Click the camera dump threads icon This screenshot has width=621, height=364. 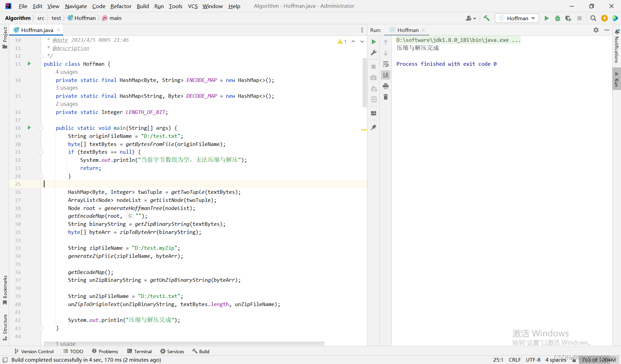(x=374, y=78)
